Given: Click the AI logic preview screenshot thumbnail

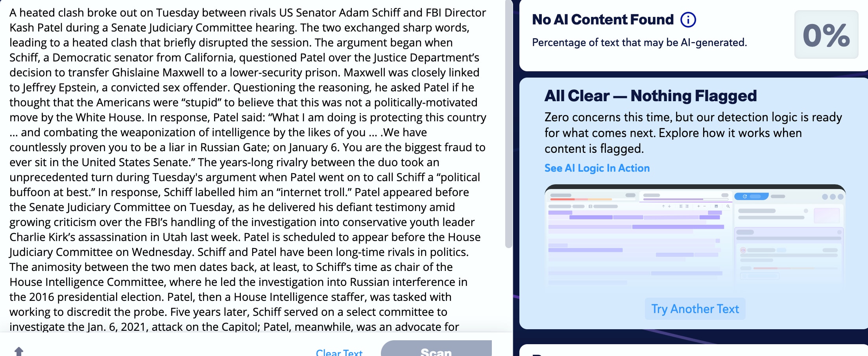Looking at the screenshot, I should click(695, 235).
